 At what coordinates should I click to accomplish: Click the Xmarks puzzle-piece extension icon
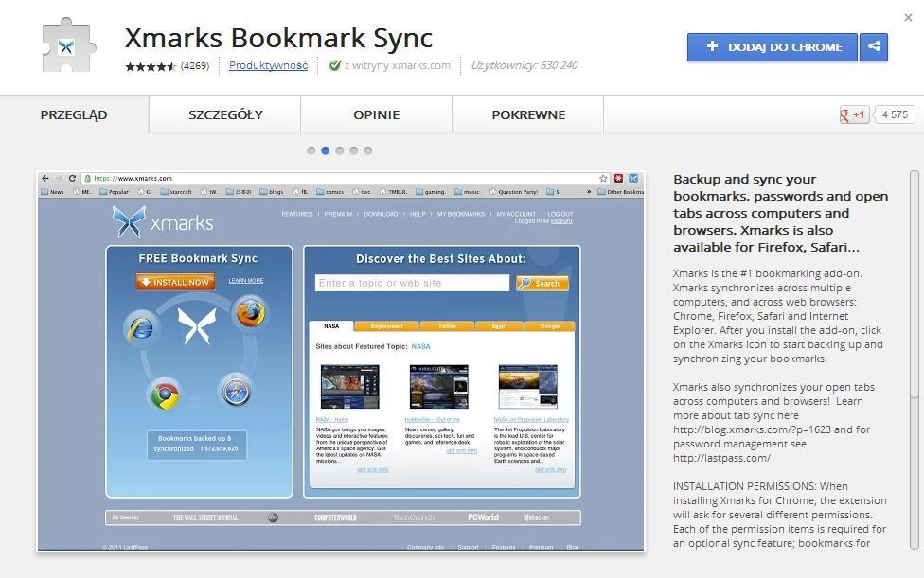coord(68,45)
